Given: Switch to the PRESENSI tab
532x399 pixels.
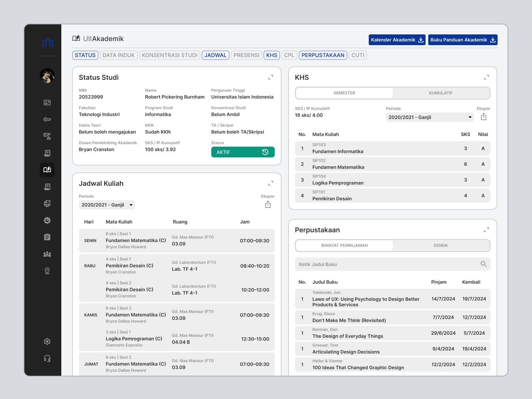Looking at the screenshot, I should click(246, 55).
